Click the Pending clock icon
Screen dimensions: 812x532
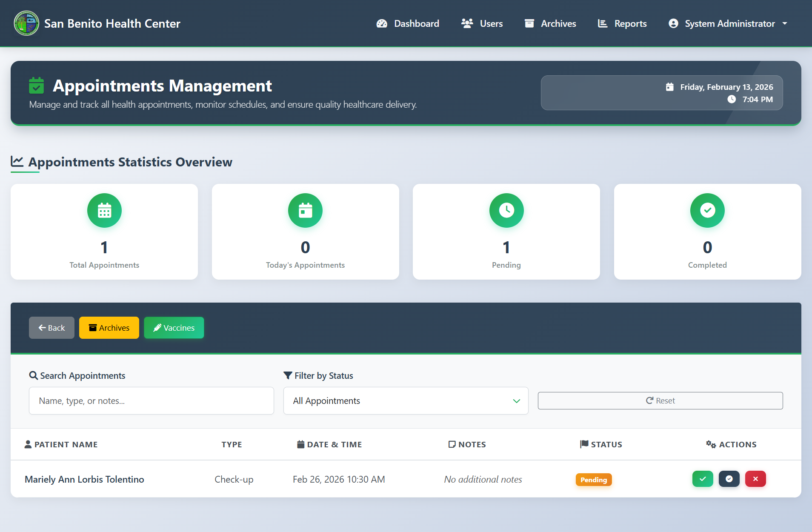506,210
